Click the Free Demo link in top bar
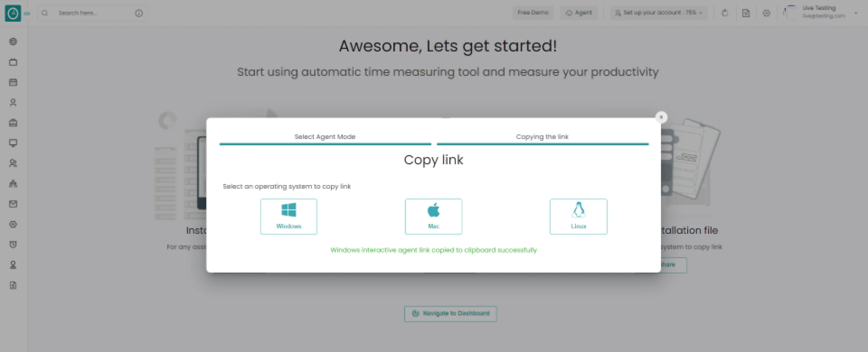 click(x=531, y=13)
